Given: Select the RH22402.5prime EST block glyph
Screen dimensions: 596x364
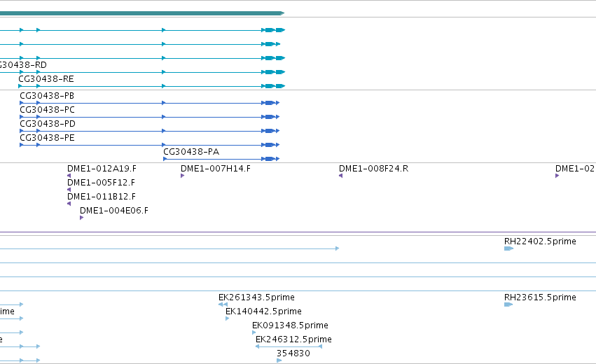Looking at the screenshot, I should click(508, 248).
